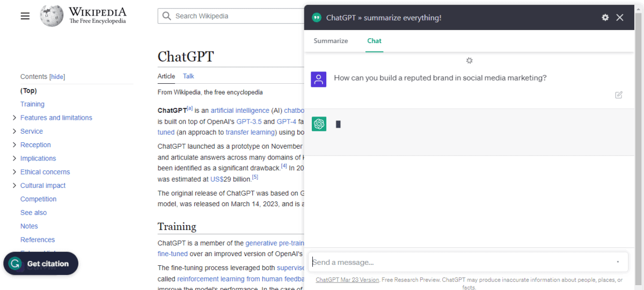This screenshot has width=644, height=290.
Task: Click the Wikipedia globe logo
Action: [x=52, y=16]
